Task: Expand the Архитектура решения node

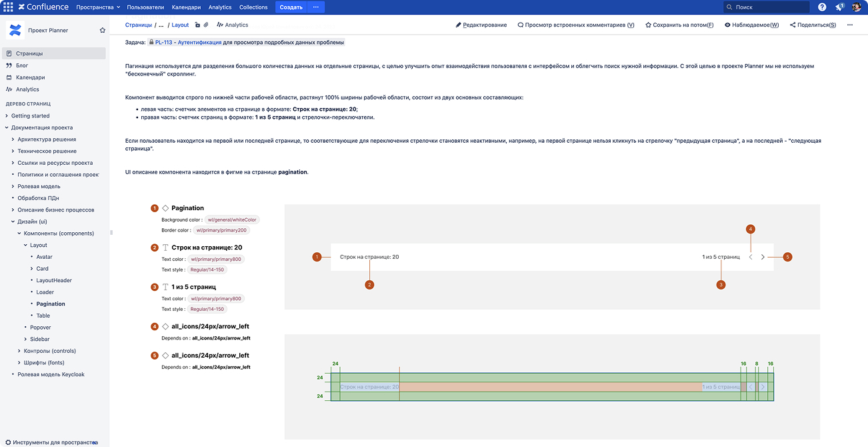Action: (13, 139)
